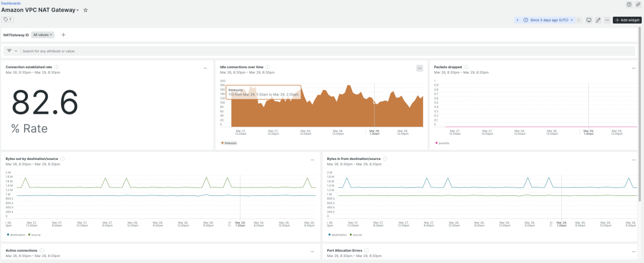This screenshot has width=644, height=263.
Task: Open the help question mark icon
Action: [x=629, y=4]
